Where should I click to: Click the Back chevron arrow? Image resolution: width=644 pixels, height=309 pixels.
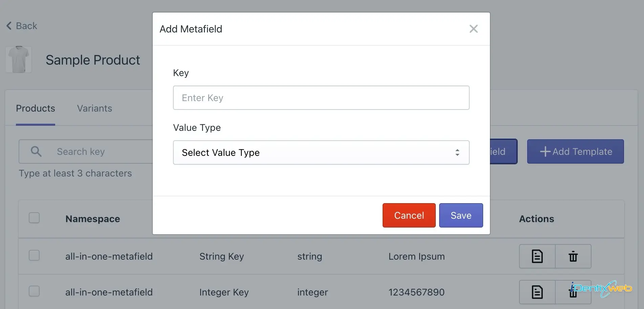(9, 26)
